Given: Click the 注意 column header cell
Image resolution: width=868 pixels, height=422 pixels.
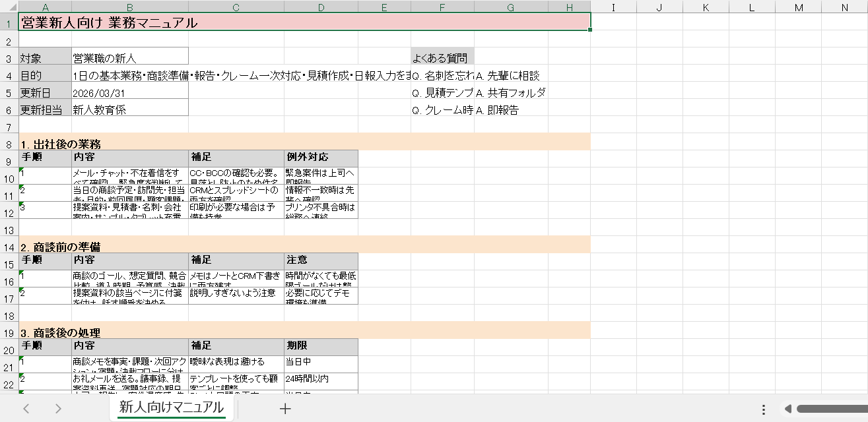Looking at the screenshot, I should click(321, 261).
